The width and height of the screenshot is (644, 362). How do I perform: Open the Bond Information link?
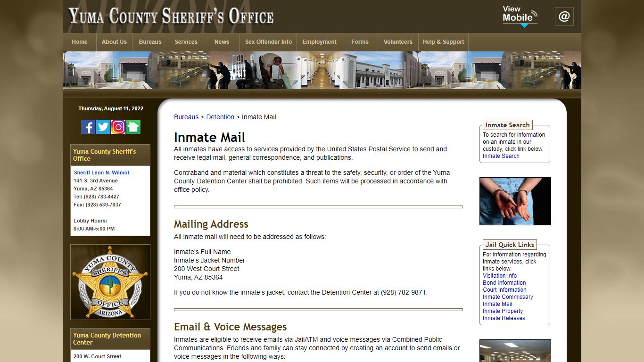504,283
